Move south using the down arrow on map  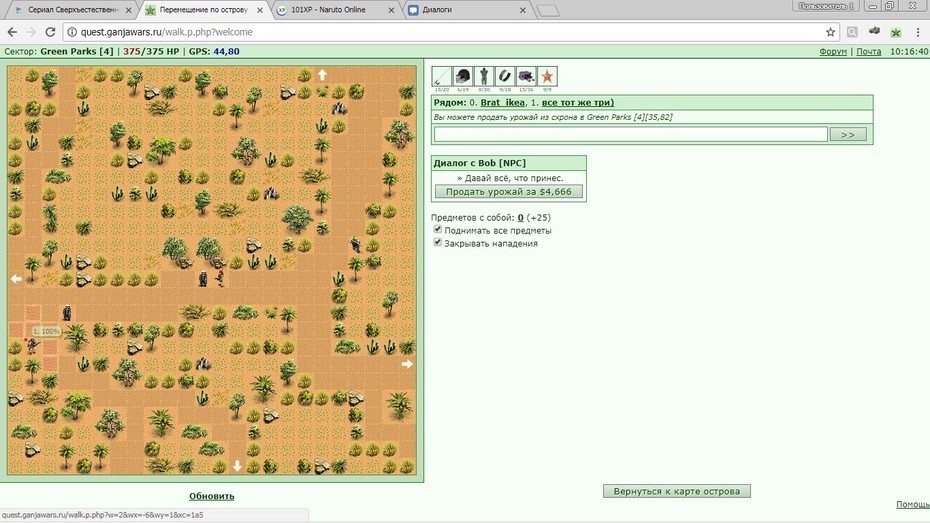point(237,466)
